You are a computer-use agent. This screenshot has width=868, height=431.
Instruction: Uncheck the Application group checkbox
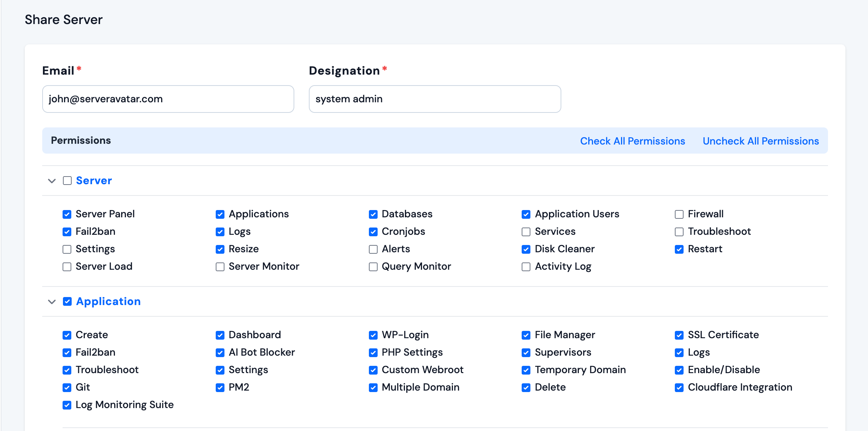67,301
